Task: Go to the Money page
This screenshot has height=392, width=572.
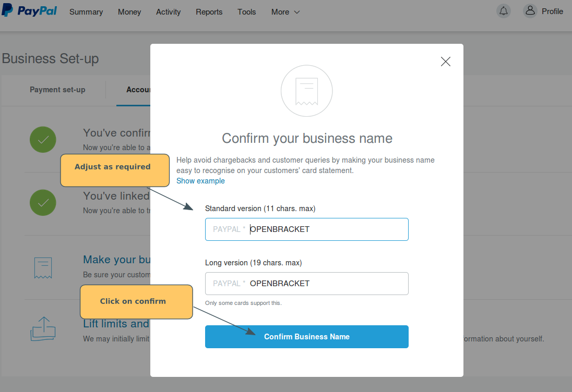Action: [x=129, y=12]
